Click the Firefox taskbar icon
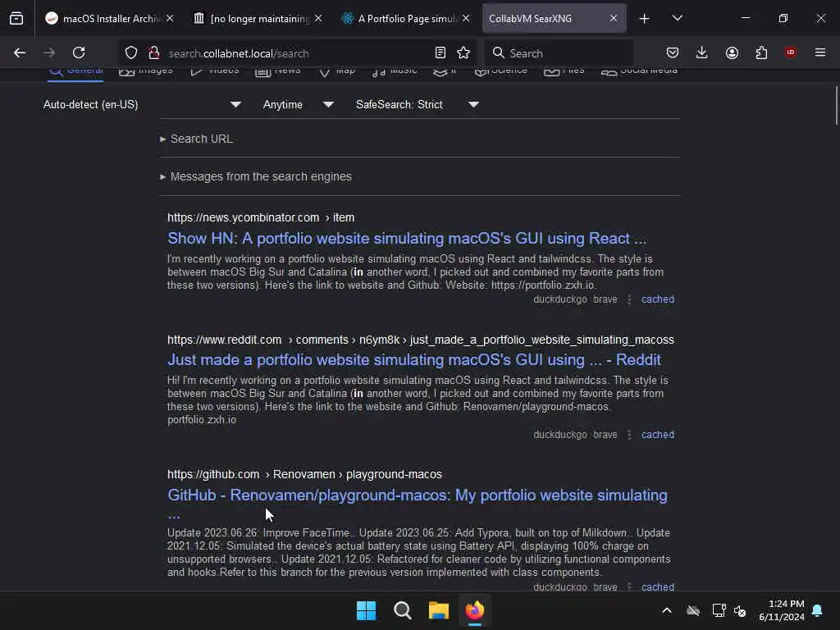 (475, 610)
